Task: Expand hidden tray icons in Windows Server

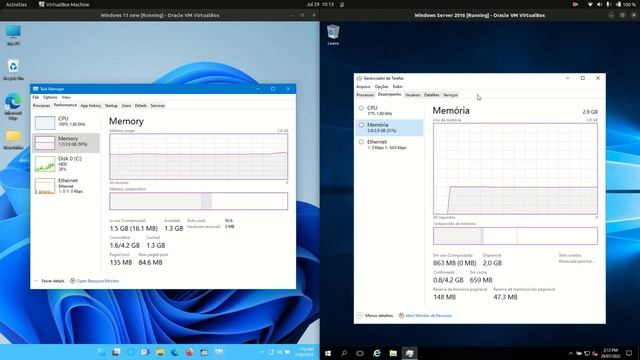Action: point(571,353)
